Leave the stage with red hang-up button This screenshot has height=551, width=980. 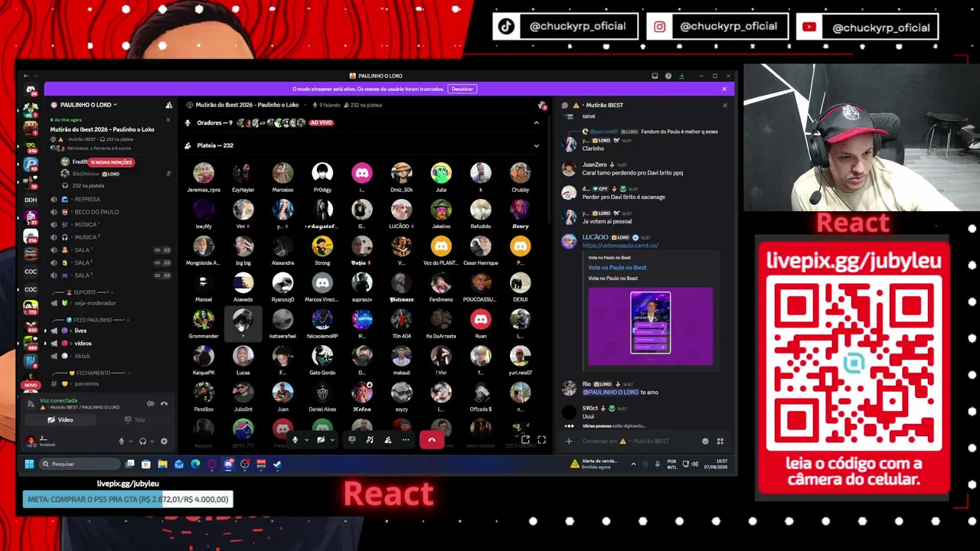click(432, 440)
